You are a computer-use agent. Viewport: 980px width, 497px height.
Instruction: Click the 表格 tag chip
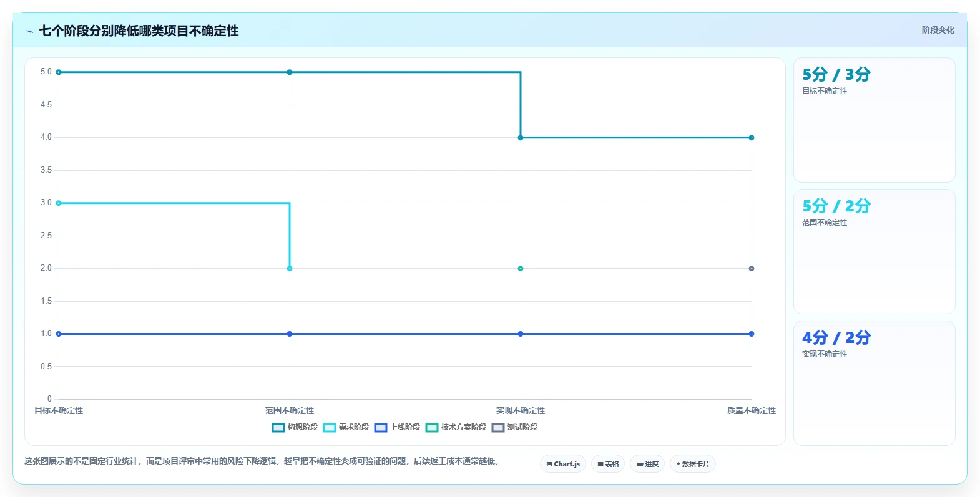(x=608, y=464)
